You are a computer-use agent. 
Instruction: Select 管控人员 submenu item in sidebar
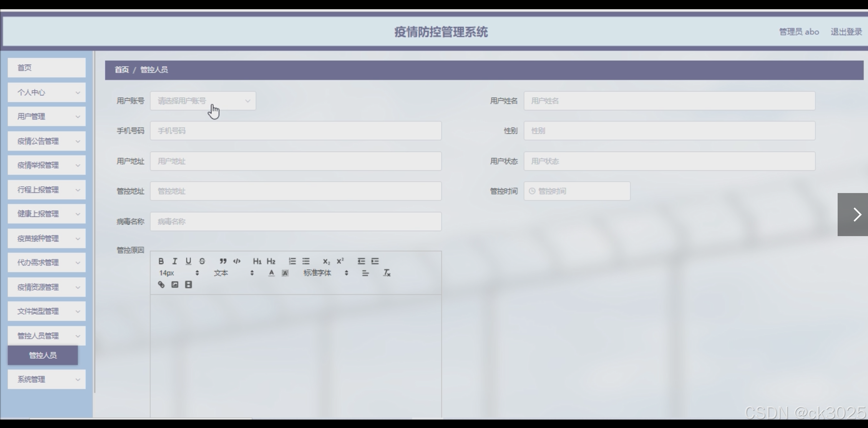(x=43, y=355)
